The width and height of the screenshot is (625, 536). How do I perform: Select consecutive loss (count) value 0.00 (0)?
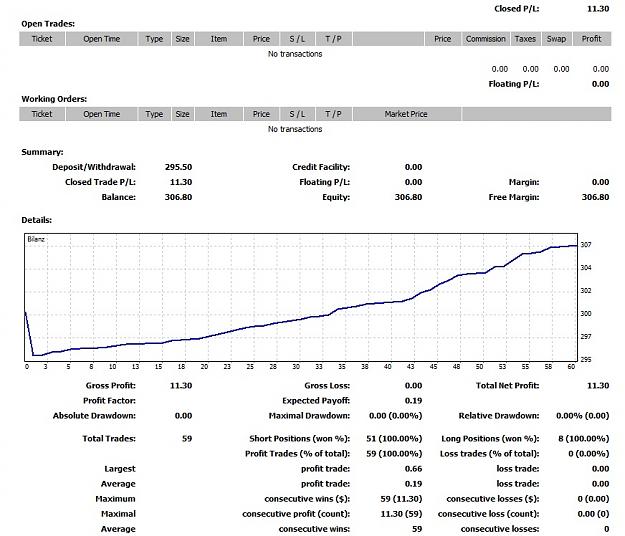point(593,514)
